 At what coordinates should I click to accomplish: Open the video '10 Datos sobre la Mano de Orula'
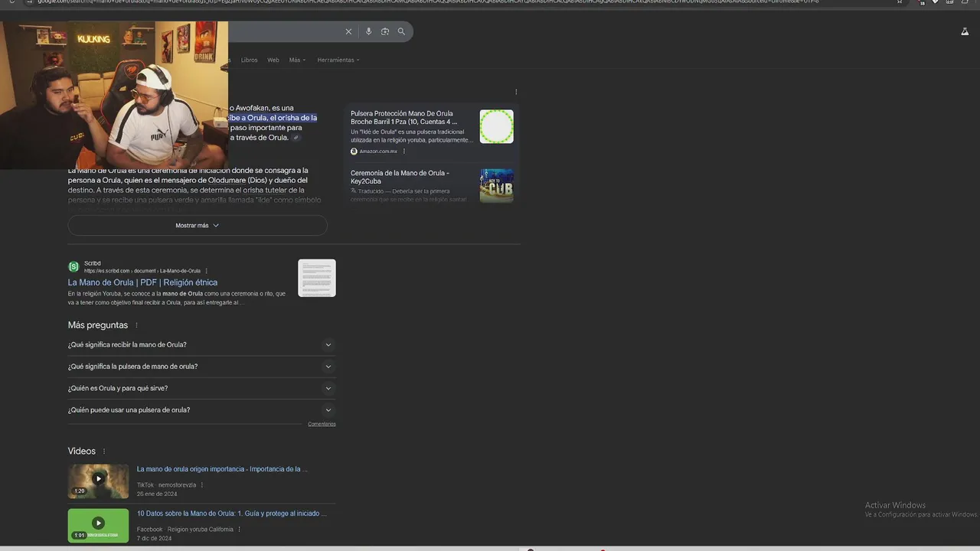pyautogui.click(x=232, y=514)
